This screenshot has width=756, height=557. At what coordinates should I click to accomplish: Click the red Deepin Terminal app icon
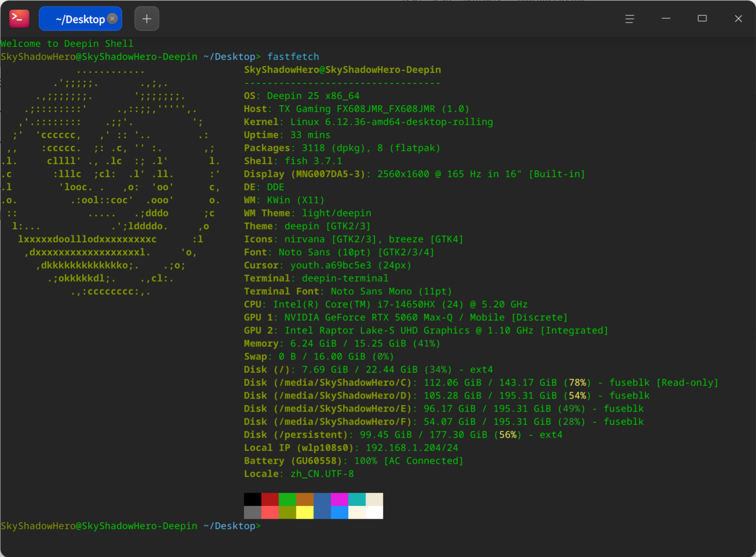pyautogui.click(x=19, y=19)
